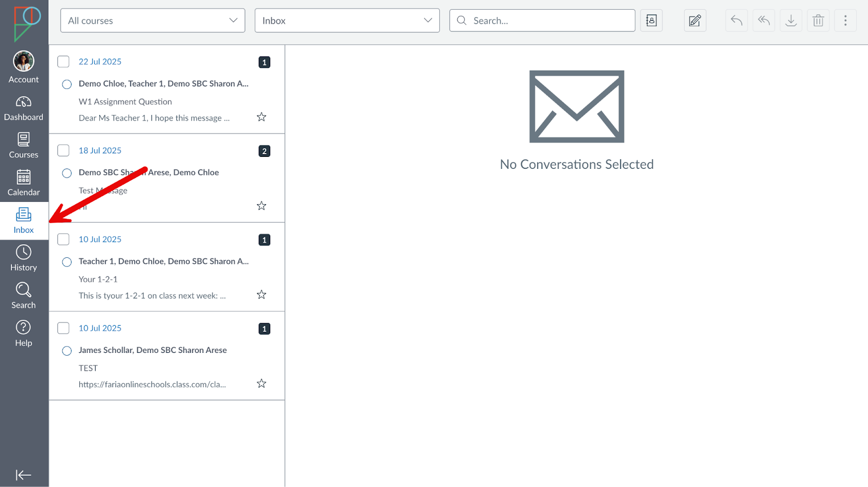Image resolution: width=868 pixels, height=487 pixels.
Task: Open the Your 1-2-1 conversation
Action: 163,279
